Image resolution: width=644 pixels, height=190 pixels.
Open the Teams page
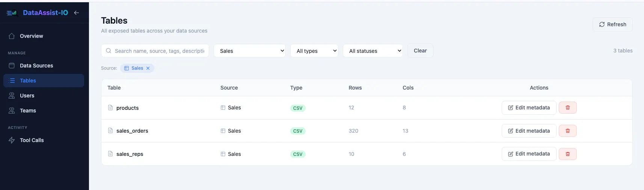tap(44, 111)
